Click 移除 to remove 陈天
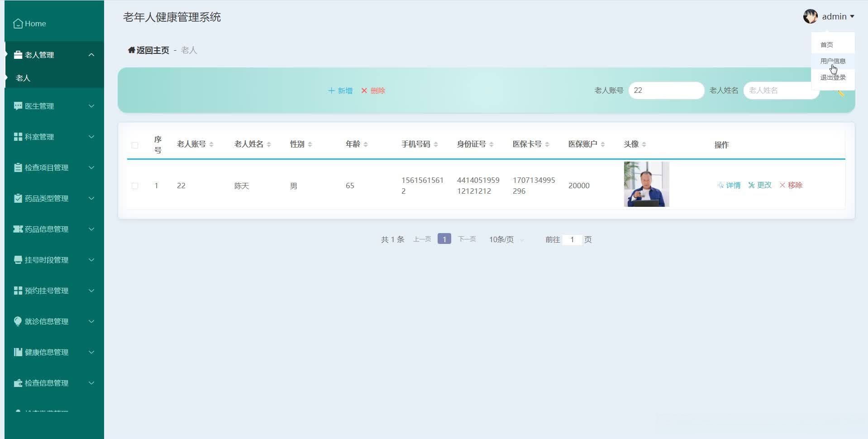This screenshot has width=868, height=439. click(791, 185)
